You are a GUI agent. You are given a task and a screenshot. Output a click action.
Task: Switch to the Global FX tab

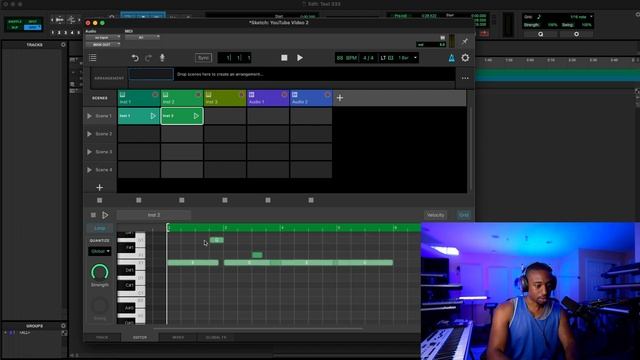tap(216, 338)
